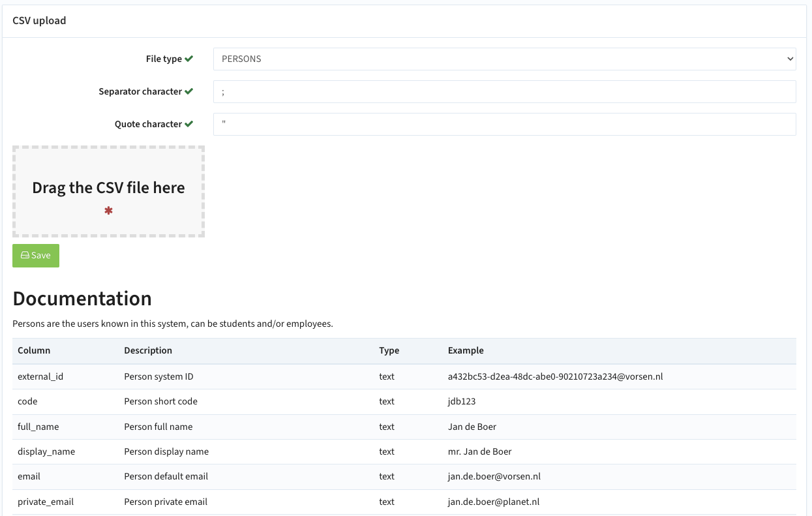
Task: Open the File type PERSONS dropdown
Action: (x=504, y=59)
